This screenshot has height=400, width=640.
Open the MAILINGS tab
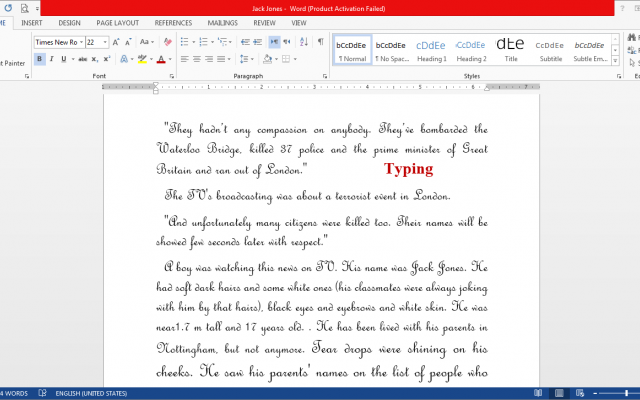click(222, 23)
